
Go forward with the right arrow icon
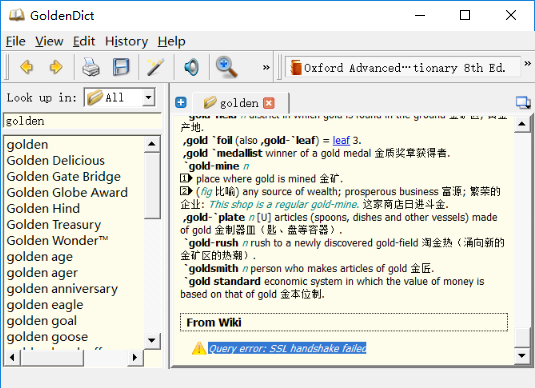(56, 67)
